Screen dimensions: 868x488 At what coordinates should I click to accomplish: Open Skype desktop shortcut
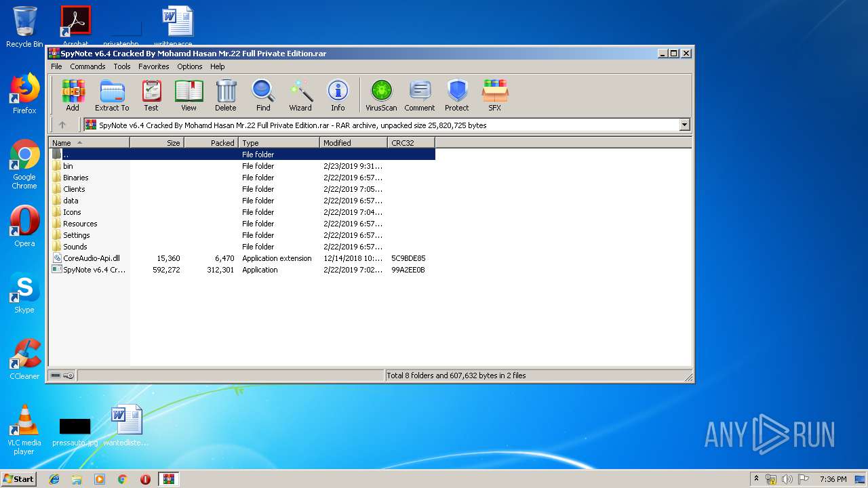tap(24, 293)
